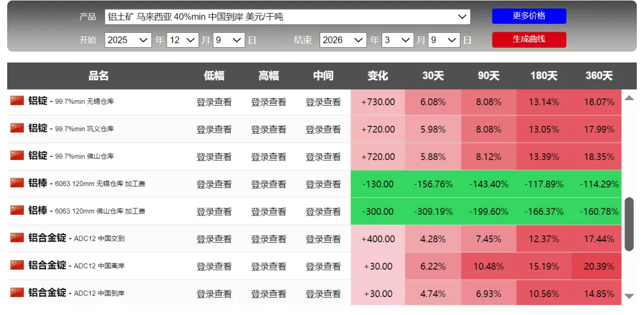644x315 pixels.
Task: Click product name 铝棒 6063 120mm 佛山仓库 加工费
Action: (86, 211)
